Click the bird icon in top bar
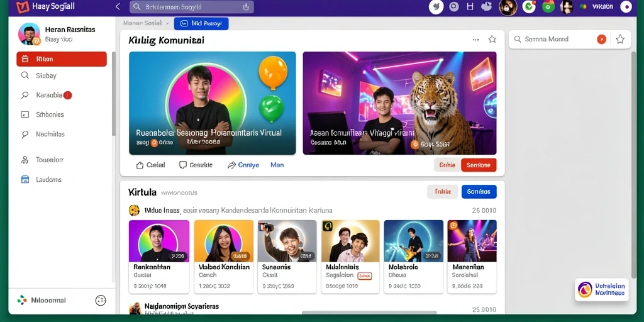Image resolution: width=644 pixels, height=322 pixels. 436,7
